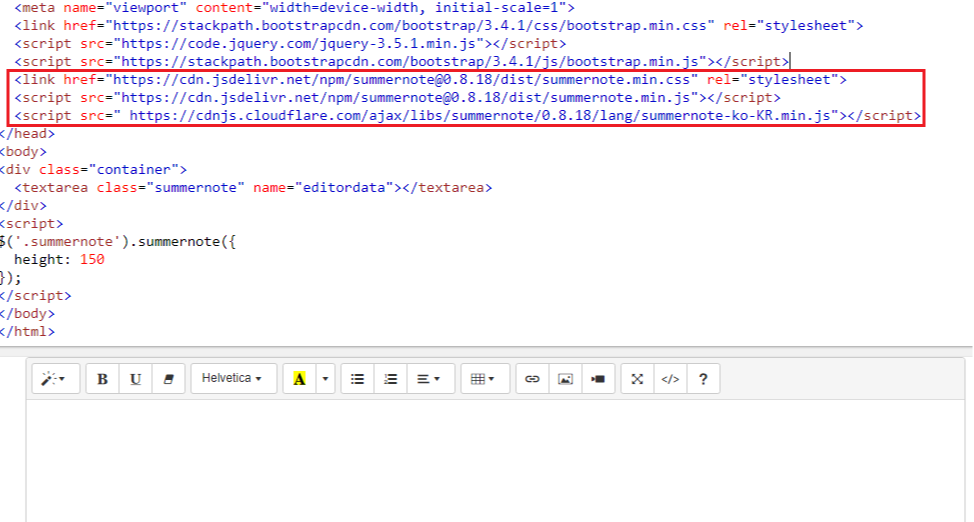Click inside the Summernote editing area
The width and height of the screenshot is (974, 522).
tap(495, 461)
